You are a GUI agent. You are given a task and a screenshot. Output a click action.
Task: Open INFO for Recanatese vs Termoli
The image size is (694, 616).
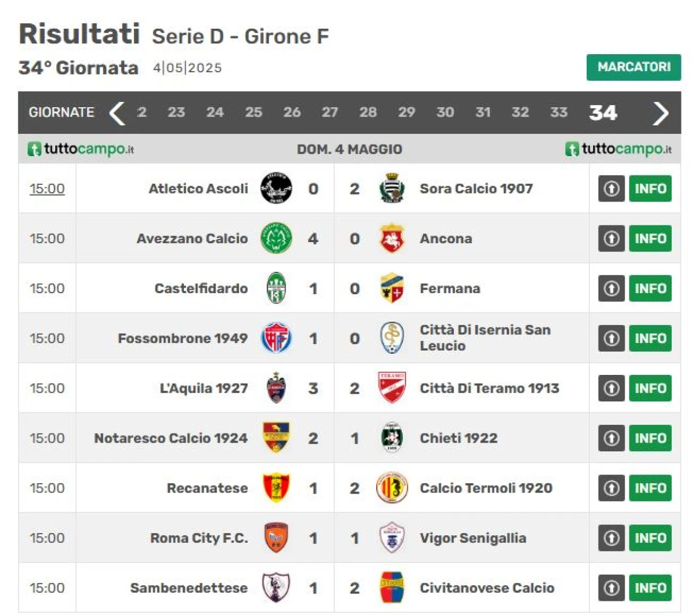click(x=650, y=488)
